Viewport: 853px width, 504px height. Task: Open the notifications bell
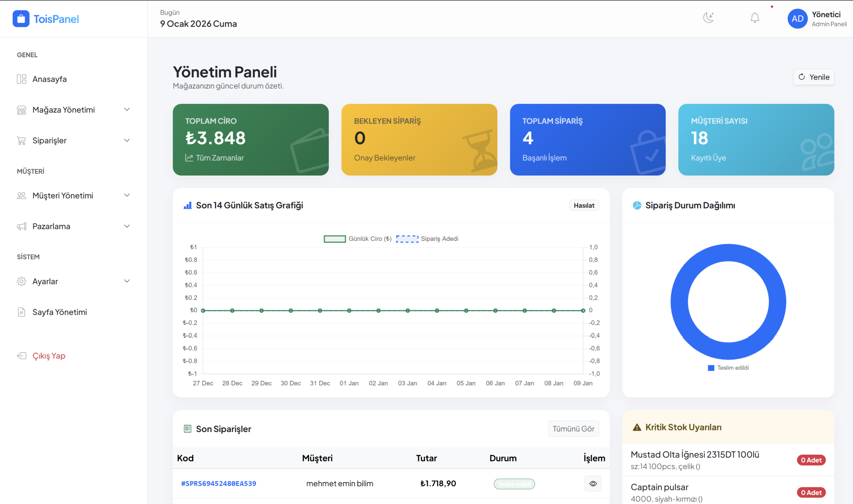(x=754, y=18)
